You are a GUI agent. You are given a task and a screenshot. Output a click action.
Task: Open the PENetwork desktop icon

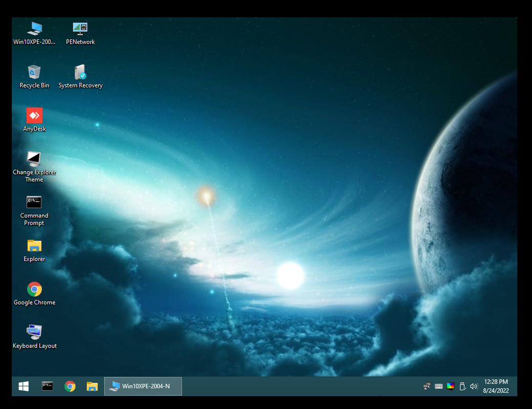80,33
